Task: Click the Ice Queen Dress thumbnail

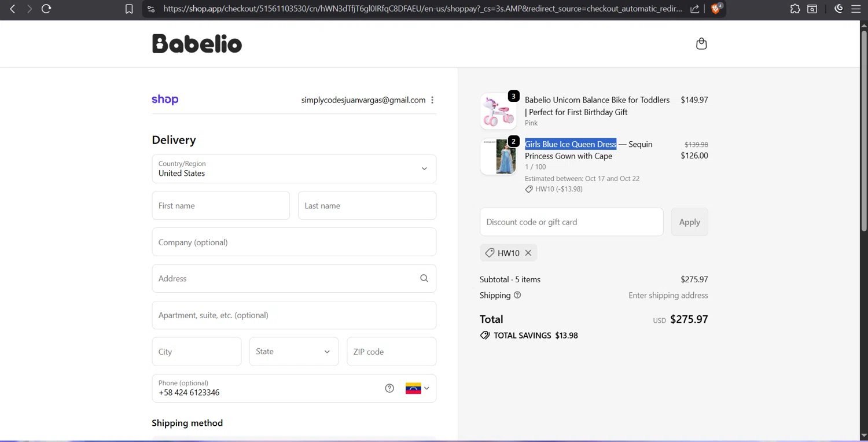Action: 498,156
